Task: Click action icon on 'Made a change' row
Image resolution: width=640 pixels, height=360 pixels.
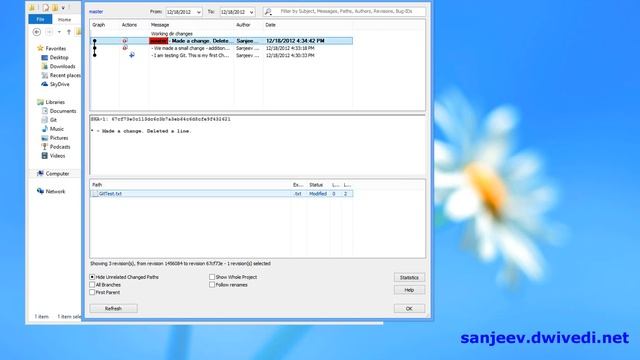Action: pyautogui.click(x=125, y=41)
